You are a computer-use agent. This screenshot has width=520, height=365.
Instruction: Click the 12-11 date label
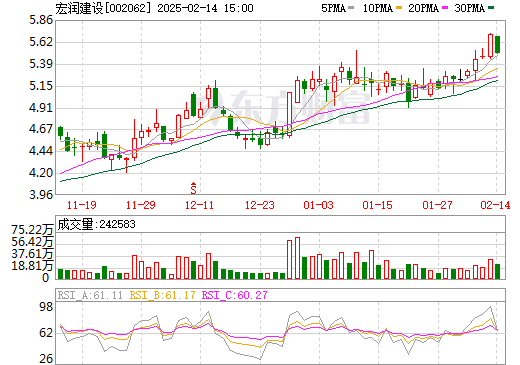coord(199,205)
